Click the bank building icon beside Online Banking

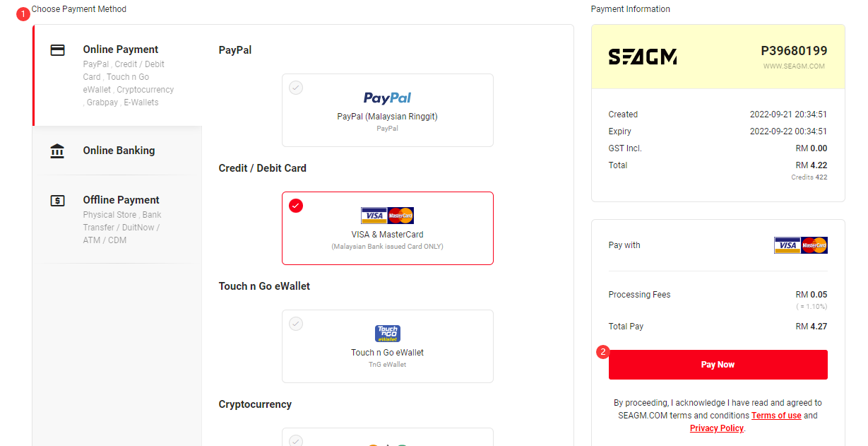point(58,151)
